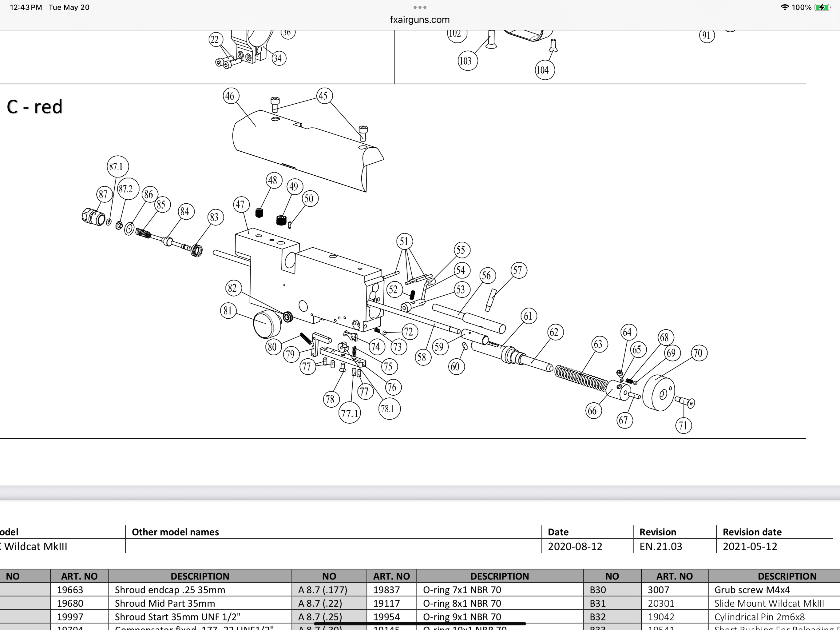Tap O-ring 8x1 NBR 70 description
The height and width of the screenshot is (630, 840).
(x=462, y=604)
